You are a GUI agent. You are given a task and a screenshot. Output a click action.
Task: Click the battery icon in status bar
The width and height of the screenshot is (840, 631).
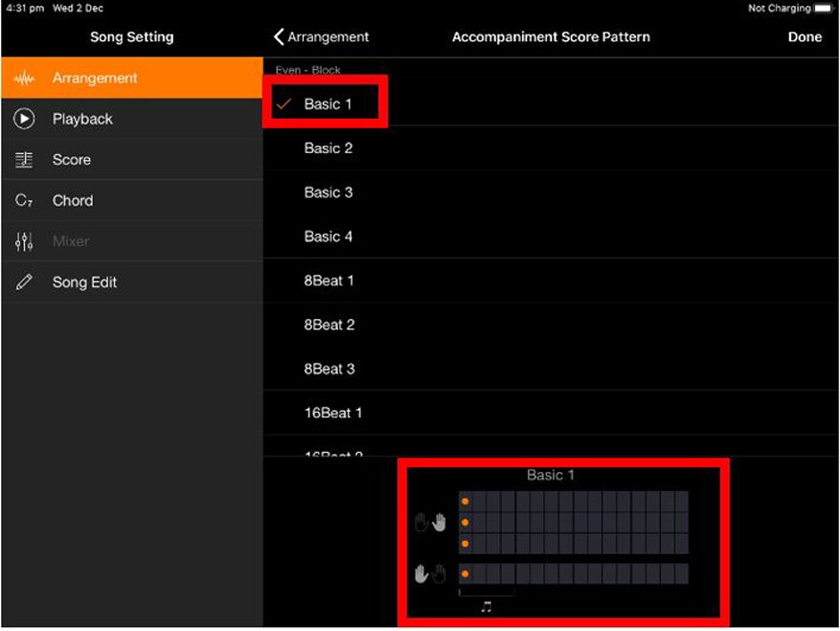[x=823, y=9]
